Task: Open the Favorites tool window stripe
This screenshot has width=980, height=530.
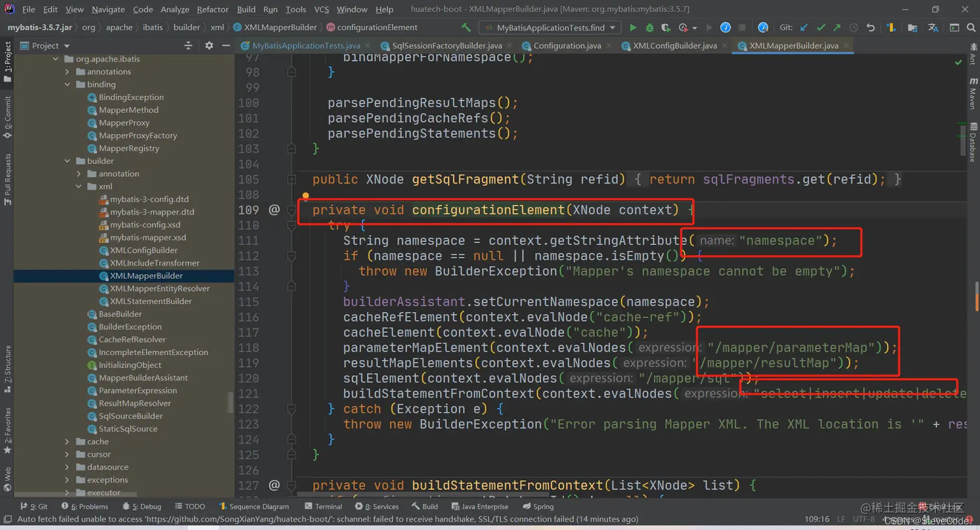Action: click(x=8, y=431)
